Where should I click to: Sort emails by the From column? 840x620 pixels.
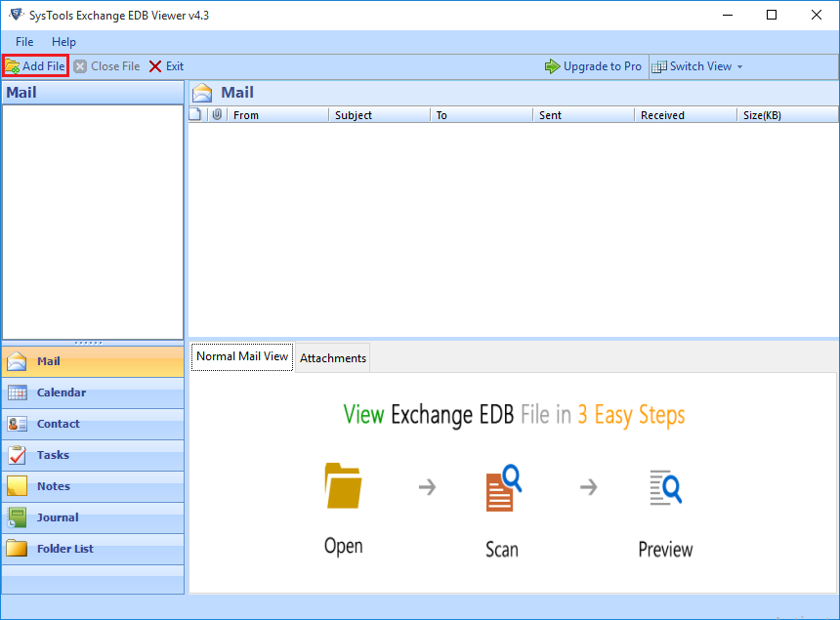[278, 115]
